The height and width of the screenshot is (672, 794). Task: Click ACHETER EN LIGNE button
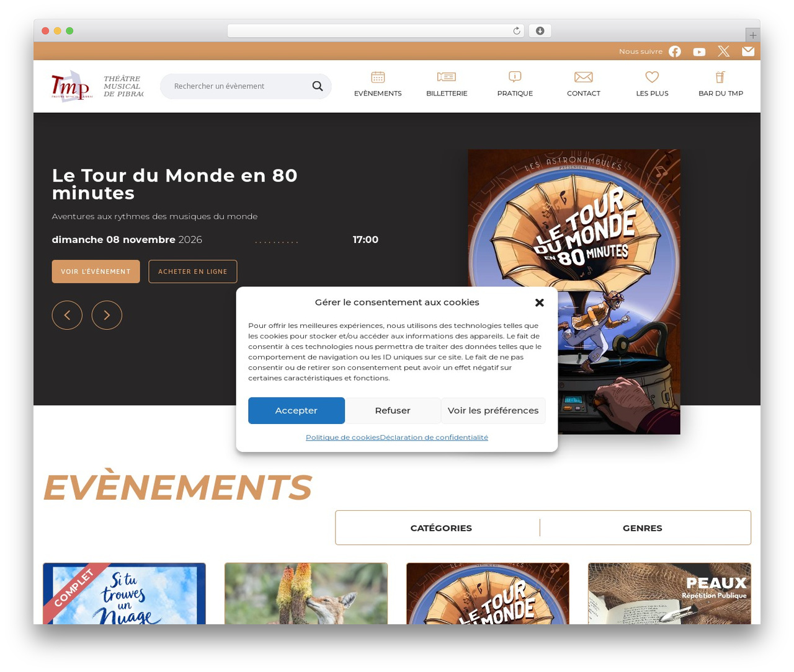[193, 272]
